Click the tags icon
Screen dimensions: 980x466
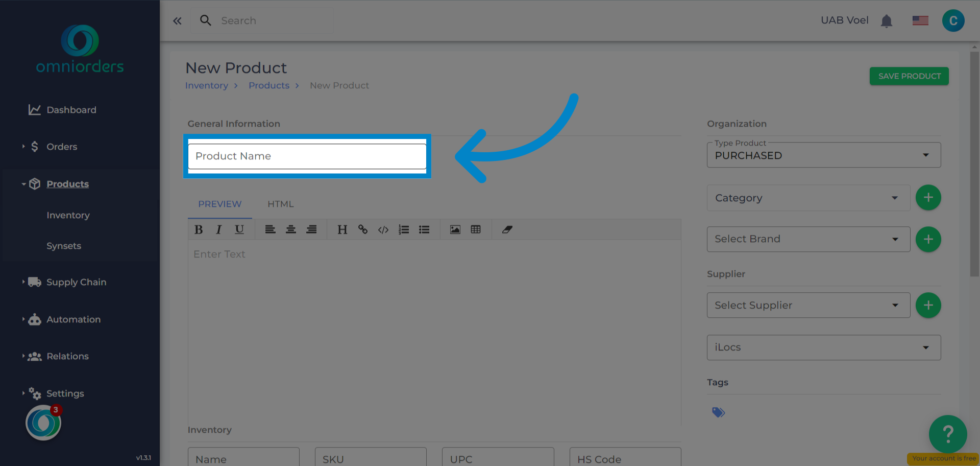pos(719,412)
